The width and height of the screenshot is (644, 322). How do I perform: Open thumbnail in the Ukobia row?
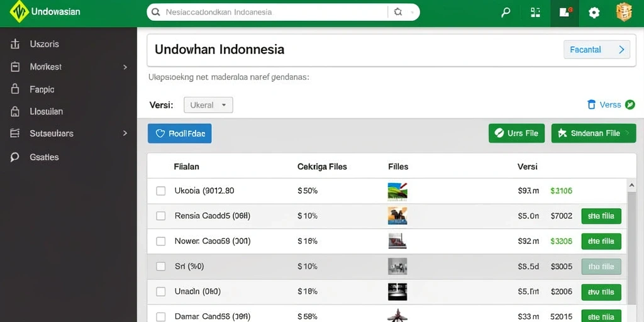397,191
